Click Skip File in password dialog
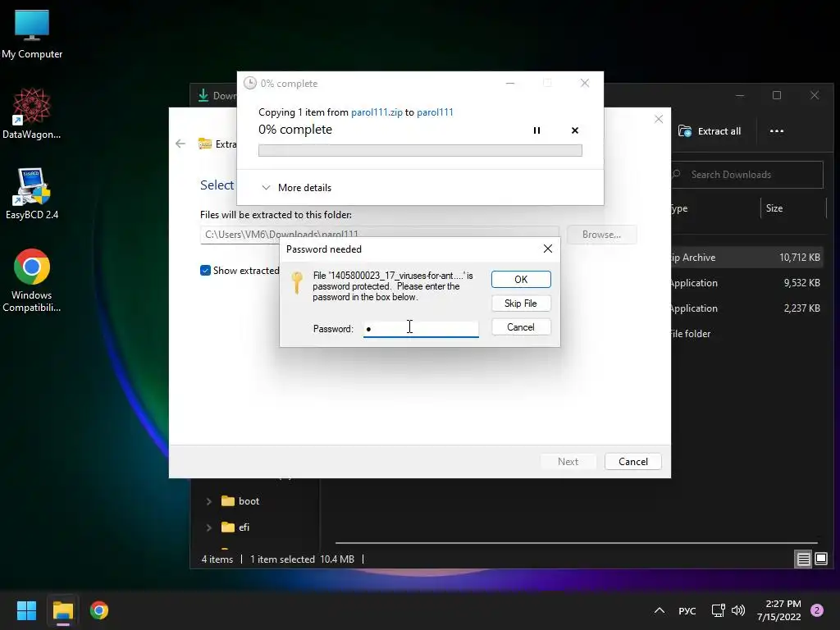The image size is (840, 630). click(521, 304)
